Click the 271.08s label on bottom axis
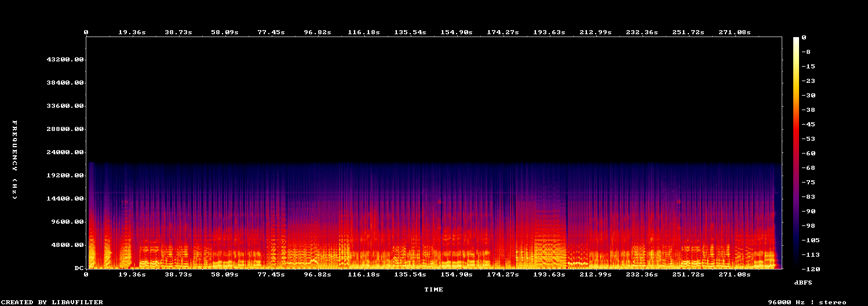Image resolution: width=868 pixels, height=306 pixels. [x=736, y=275]
